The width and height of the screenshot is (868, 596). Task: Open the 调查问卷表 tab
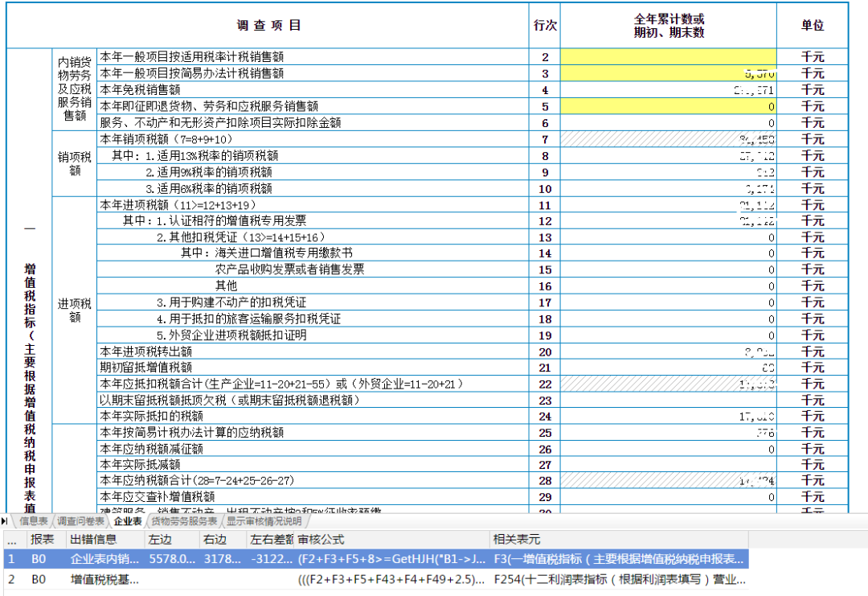(x=80, y=521)
